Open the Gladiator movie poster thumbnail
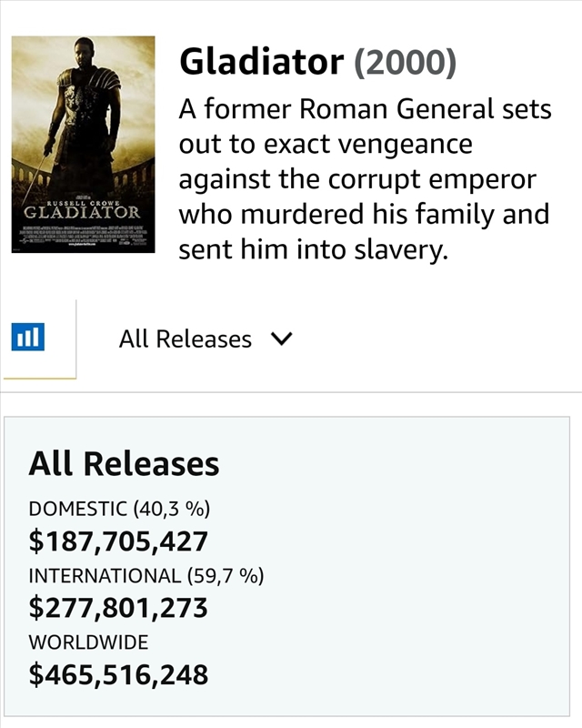Screen dimensions: 582x728 tap(83, 144)
